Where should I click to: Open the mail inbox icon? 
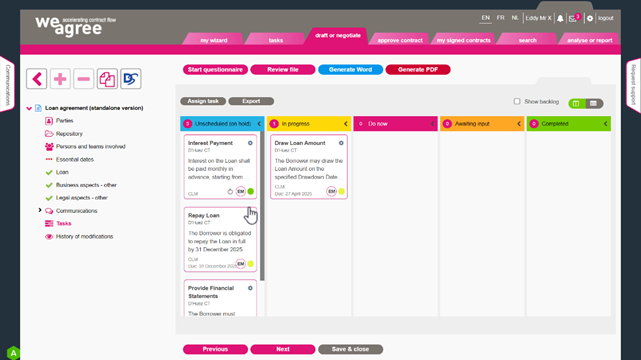pyautogui.click(x=573, y=19)
